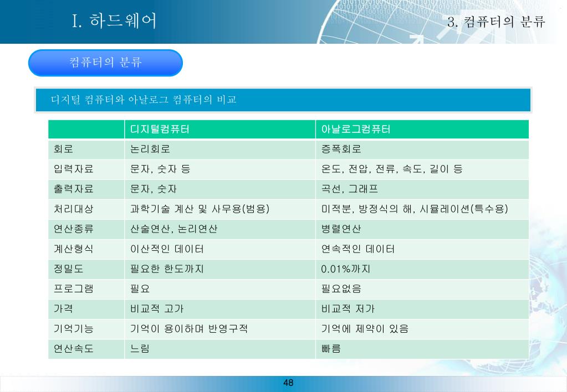567x392 pixels.
Task: Click column header '아날로그컴퓨터'
Action: (x=422, y=130)
